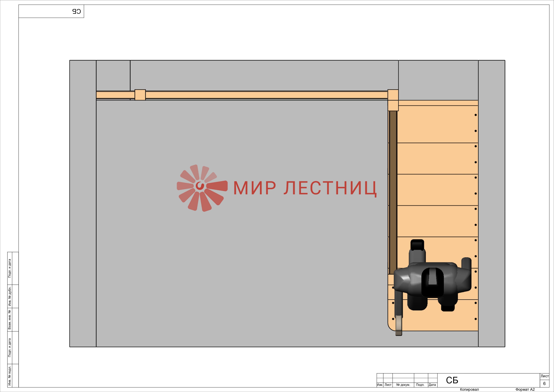This screenshot has width=554, height=392.
Task: Click the Инв. № подл. side cell
Action: [10, 375]
